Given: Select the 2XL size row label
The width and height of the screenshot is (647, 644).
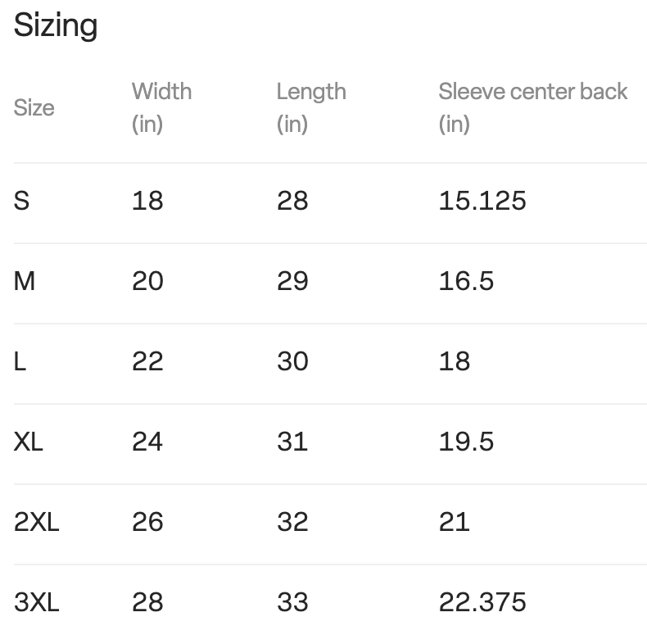Looking at the screenshot, I should [36, 522].
